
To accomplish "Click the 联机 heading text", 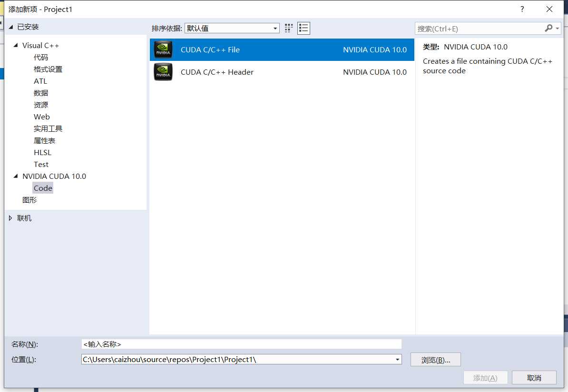I will click(24, 218).
